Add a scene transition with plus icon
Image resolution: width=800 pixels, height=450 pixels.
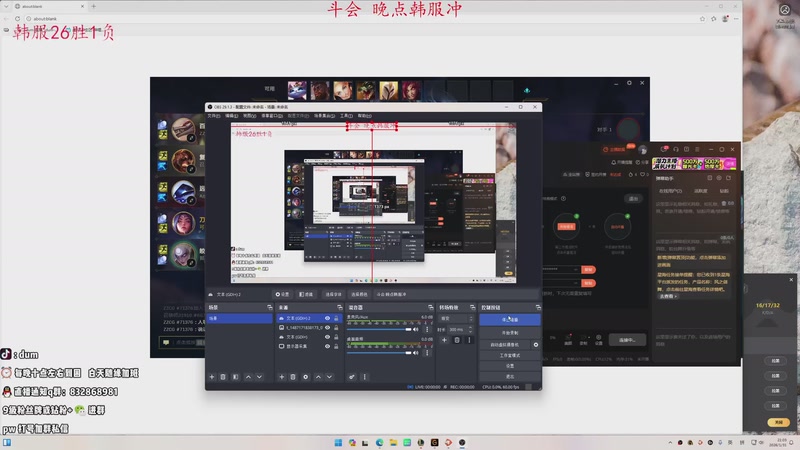(x=444, y=340)
